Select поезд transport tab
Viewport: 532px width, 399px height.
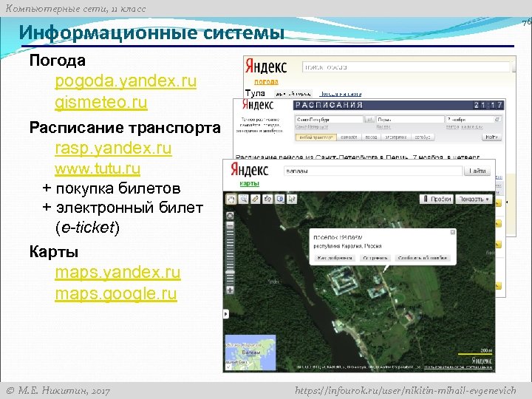(x=371, y=137)
